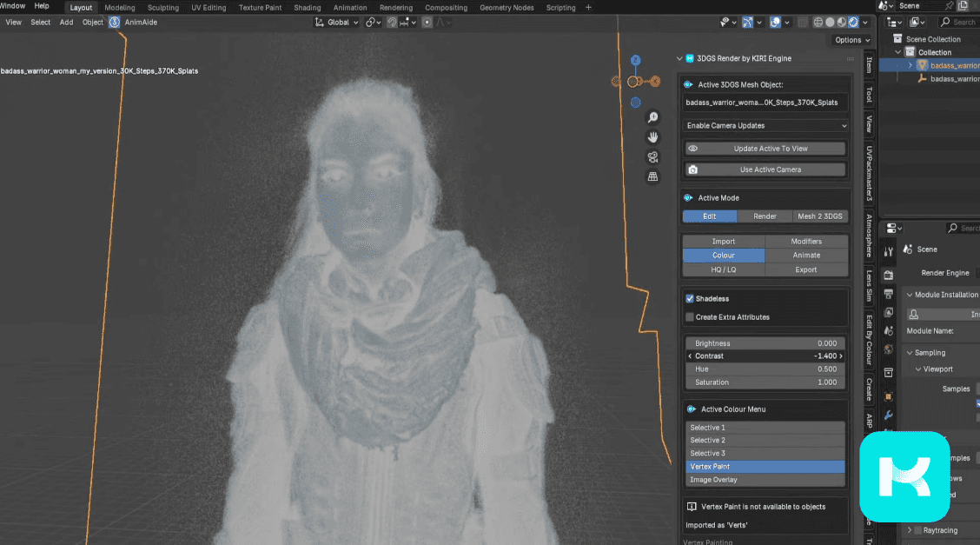The image size is (980, 545).
Task: Enable Create Extra Attributes checkbox
Action: [x=690, y=317]
